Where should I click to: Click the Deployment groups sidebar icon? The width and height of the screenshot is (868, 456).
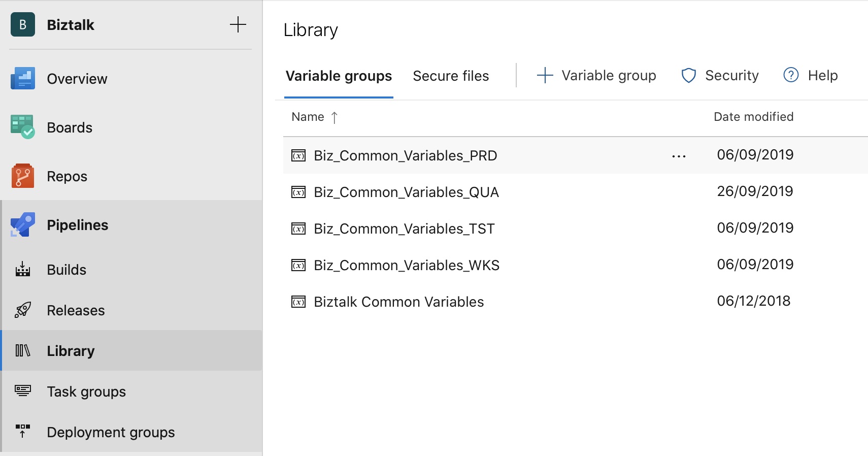coord(22,432)
